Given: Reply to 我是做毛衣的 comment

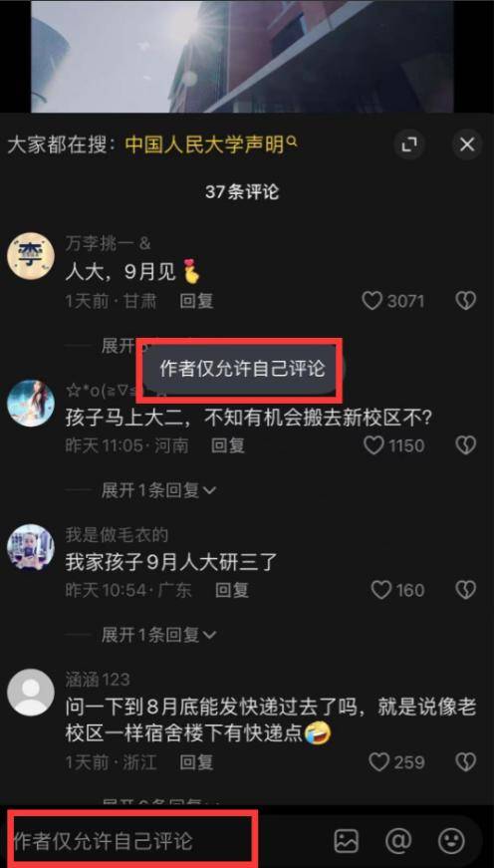Looking at the screenshot, I should click(x=231, y=590).
